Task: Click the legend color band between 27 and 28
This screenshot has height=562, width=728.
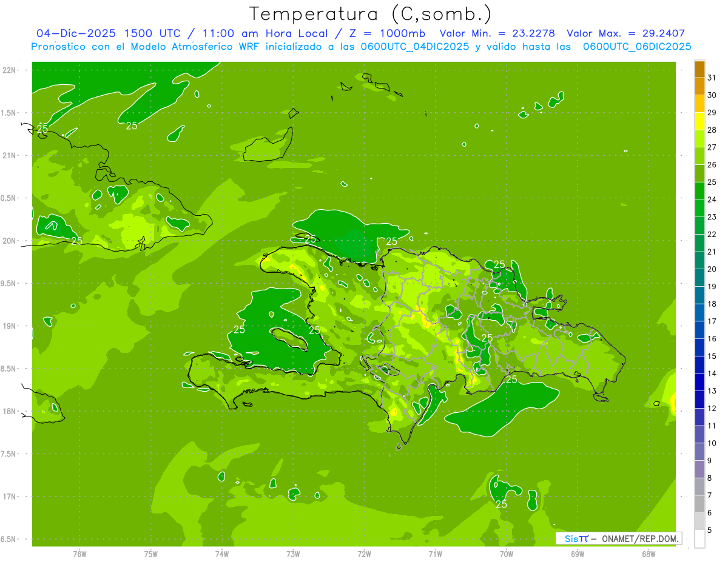Action: point(699,138)
